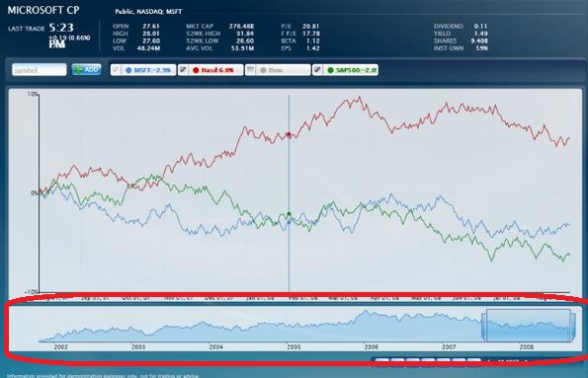Image resolution: width=588 pixels, height=378 pixels.
Task: Click the OPEN value 27.61
Action: pyautogui.click(x=151, y=27)
